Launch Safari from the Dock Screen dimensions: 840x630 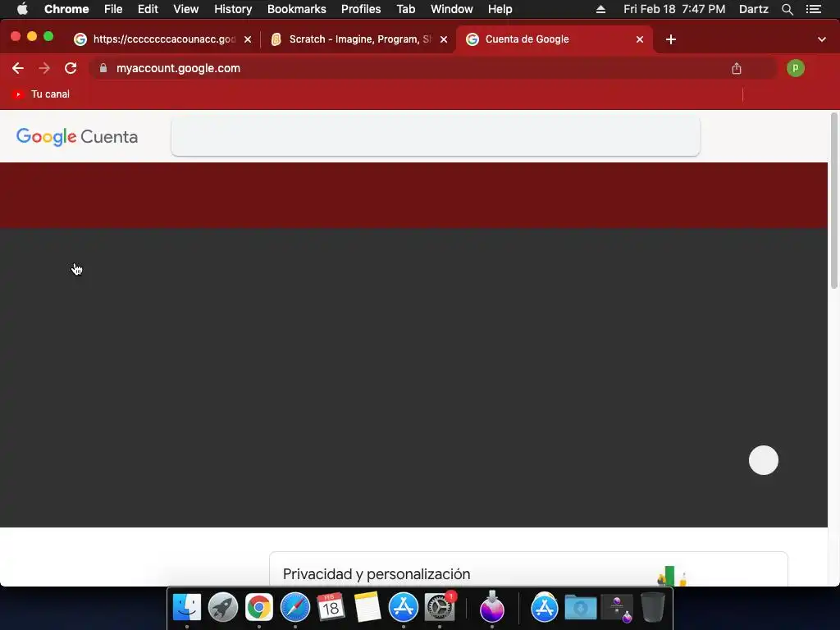point(295,607)
